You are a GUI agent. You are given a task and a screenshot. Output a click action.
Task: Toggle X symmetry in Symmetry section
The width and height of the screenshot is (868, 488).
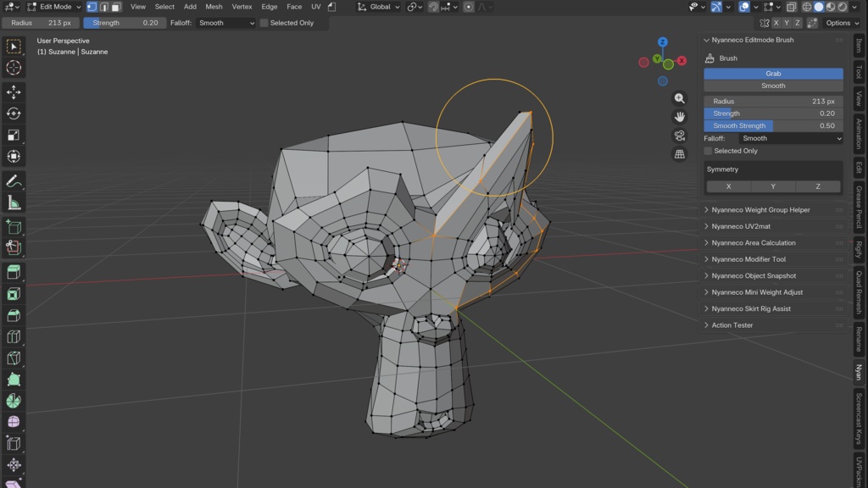728,186
